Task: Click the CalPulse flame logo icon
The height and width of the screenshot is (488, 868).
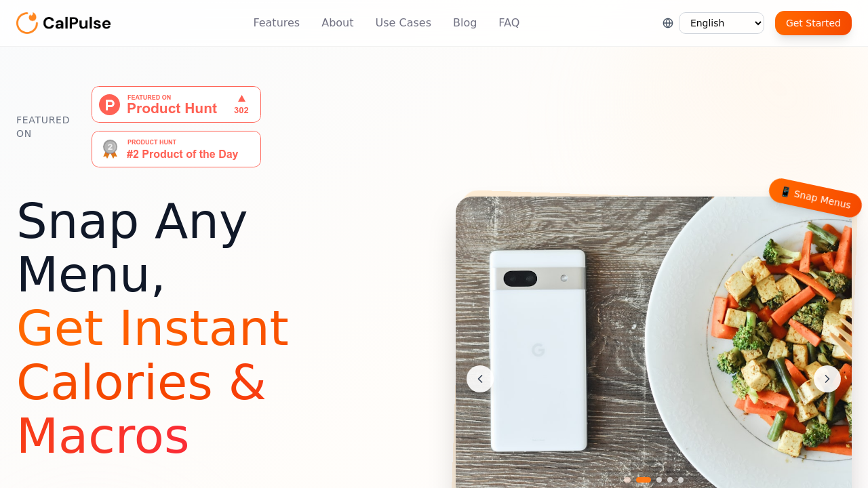Action: (27, 23)
